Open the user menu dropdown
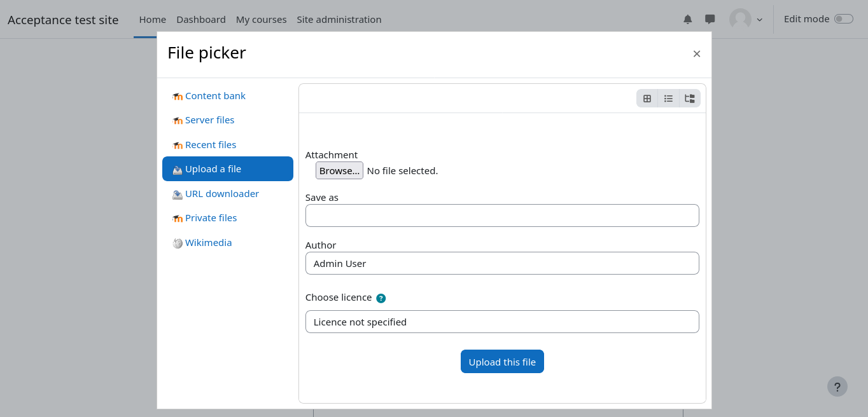Viewport: 868px width, 417px height. click(x=746, y=19)
